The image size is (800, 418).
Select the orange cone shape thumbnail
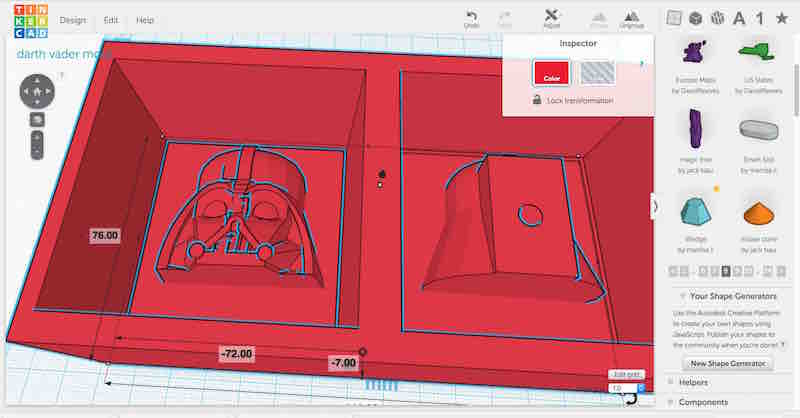click(x=759, y=213)
